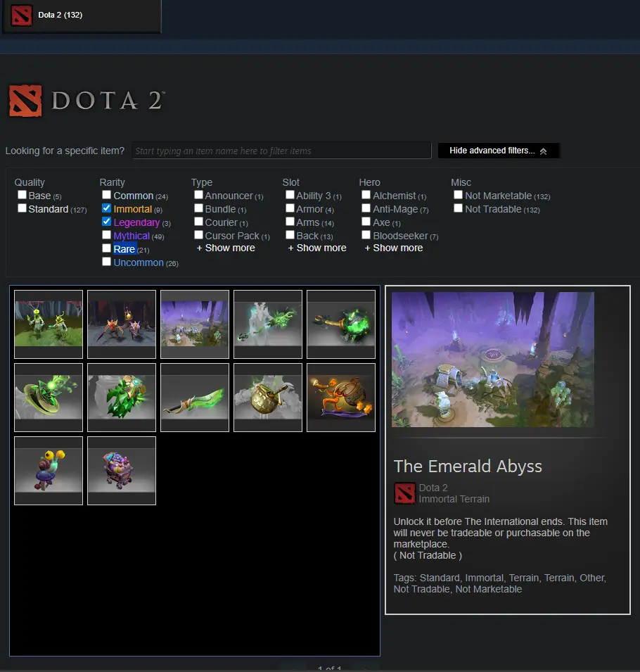
Task: Check the Back slot filter
Action: point(290,235)
